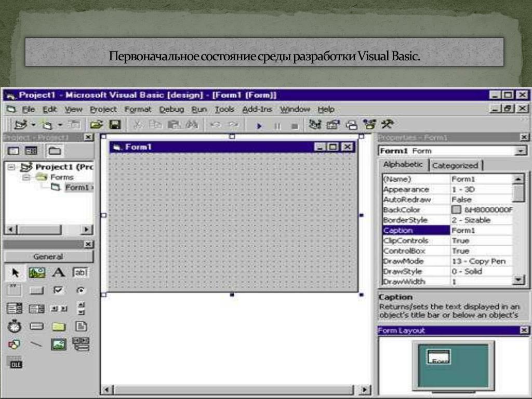Open Add Form dropdown arrow
Image resolution: width=532 pixels, height=399 pixels.
(60, 125)
